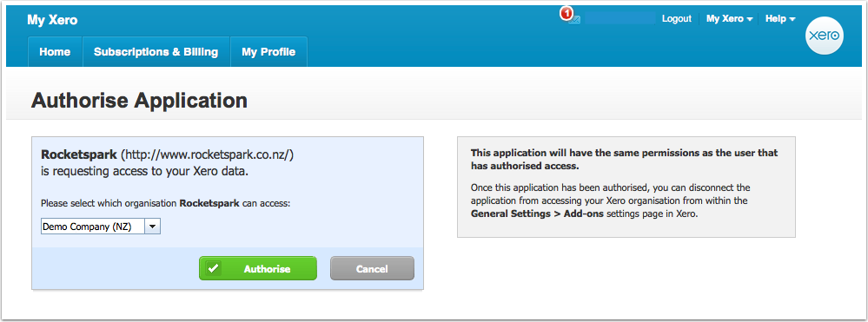
Task: Select the Demo Company (NZ) field
Action: pyautogui.click(x=101, y=227)
